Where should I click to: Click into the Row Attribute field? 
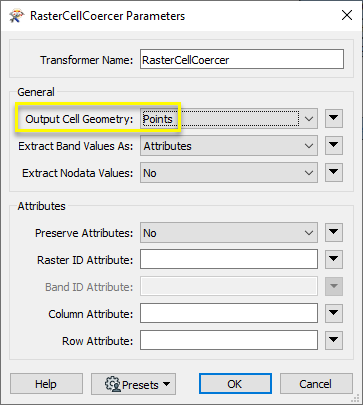click(229, 340)
